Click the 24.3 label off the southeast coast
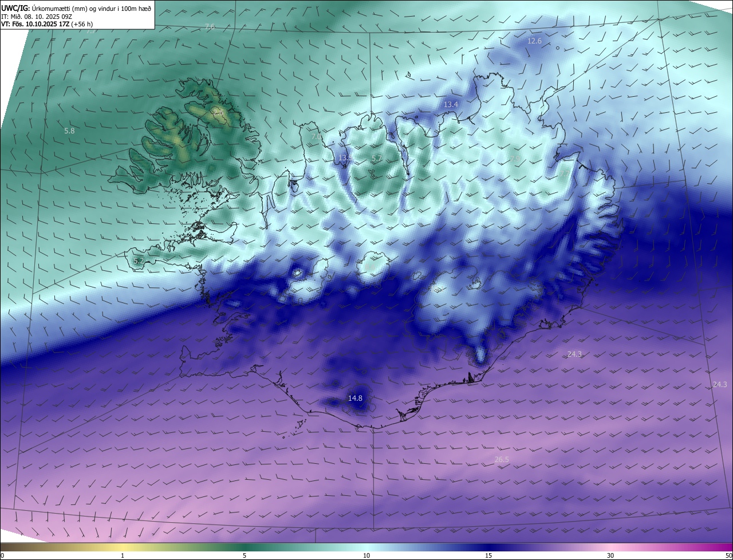The width and height of the screenshot is (733, 560). 574,354
